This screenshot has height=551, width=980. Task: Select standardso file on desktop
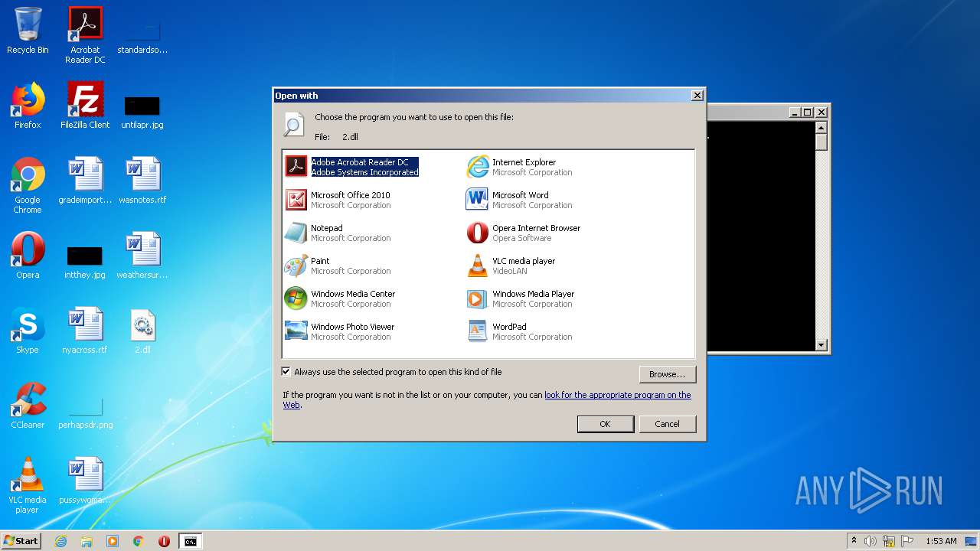pyautogui.click(x=142, y=37)
